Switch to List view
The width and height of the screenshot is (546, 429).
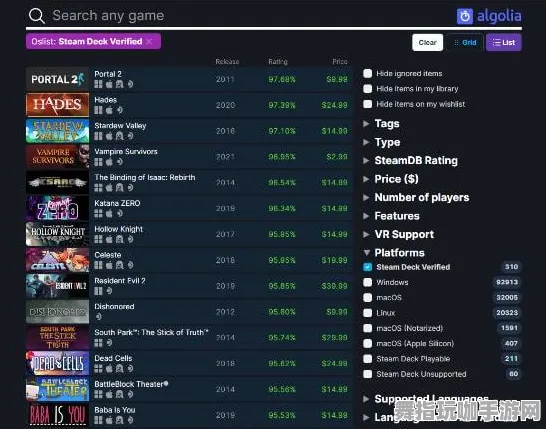click(x=504, y=42)
